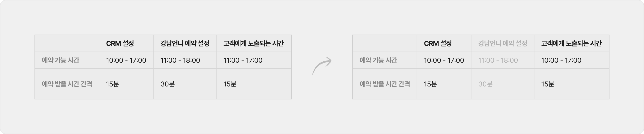Click left table '15분' cell under CRM 설정
The image size is (644, 134).
coord(113,84)
